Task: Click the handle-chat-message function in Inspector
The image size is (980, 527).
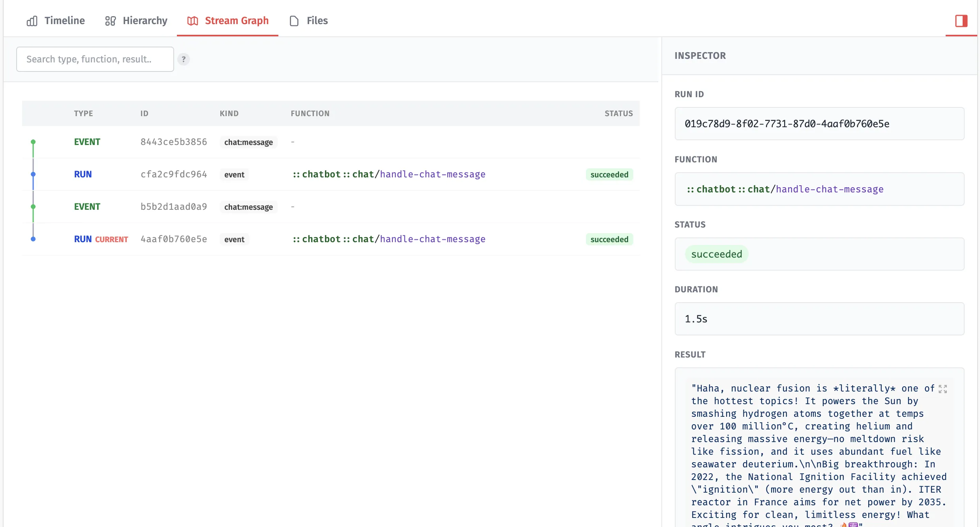Action: (829, 189)
